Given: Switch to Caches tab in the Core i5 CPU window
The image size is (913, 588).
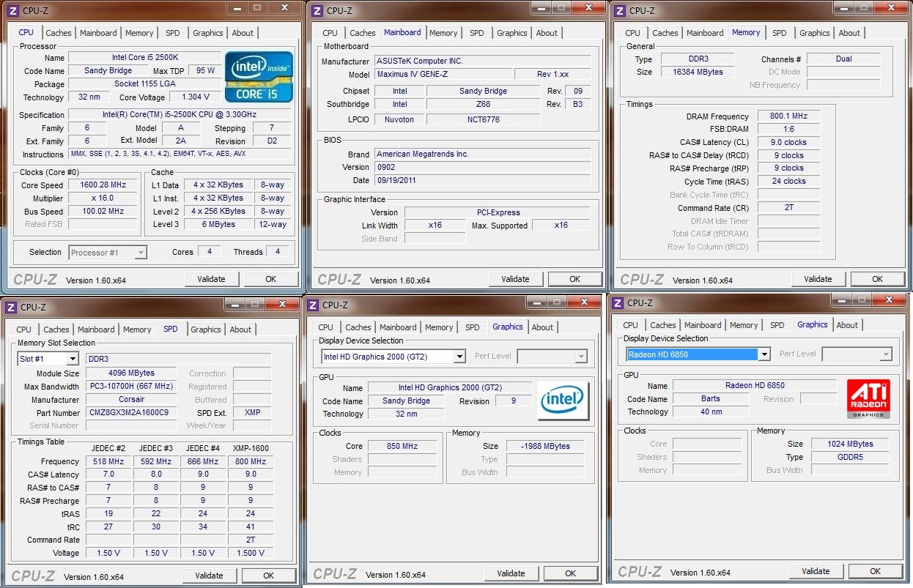Looking at the screenshot, I should (x=59, y=33).
